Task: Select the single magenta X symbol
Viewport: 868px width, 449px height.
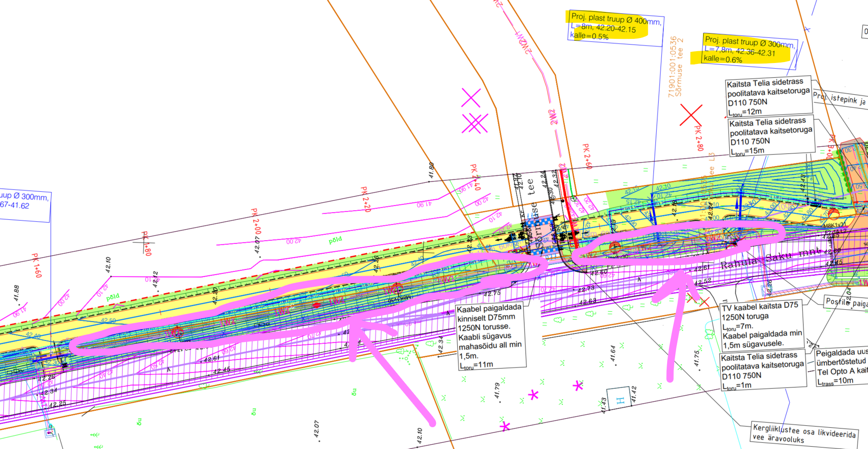Action: coord(471,98)
